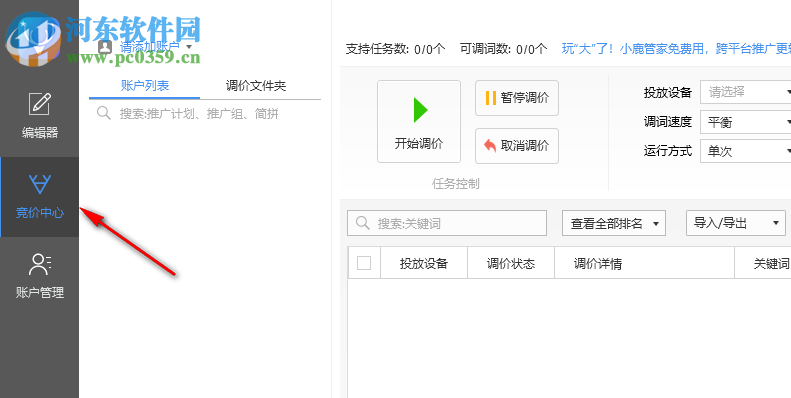Viewport: 791px width, 398px height.
Task: Start bidding with 开始调价 button
Action: click(419, 122)
